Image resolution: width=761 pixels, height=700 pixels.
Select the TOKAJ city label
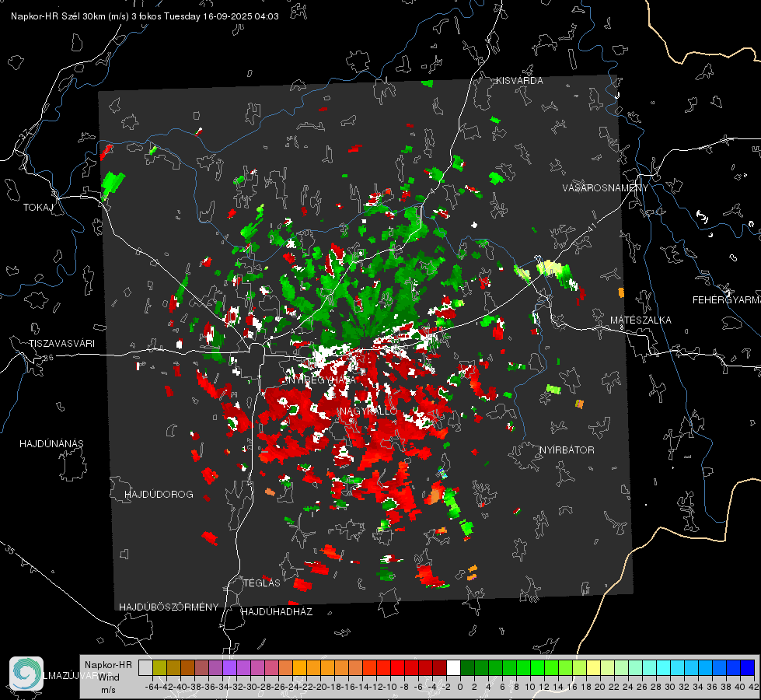39,208
